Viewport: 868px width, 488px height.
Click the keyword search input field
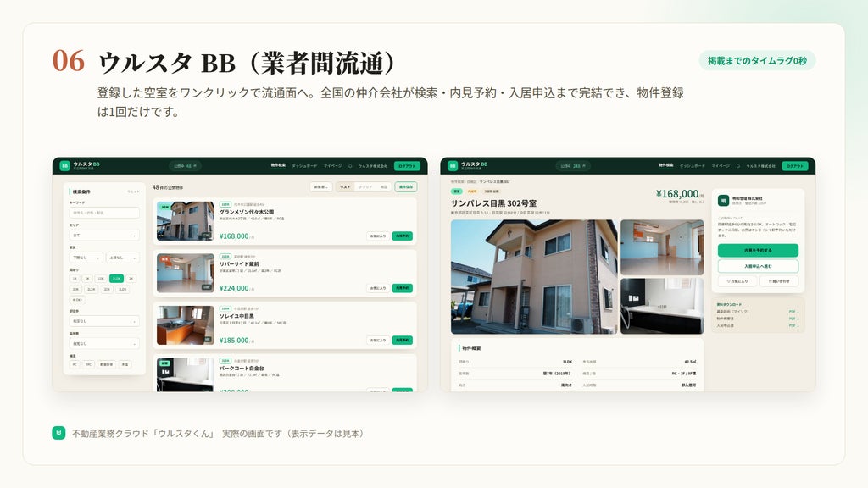point(104,213)
